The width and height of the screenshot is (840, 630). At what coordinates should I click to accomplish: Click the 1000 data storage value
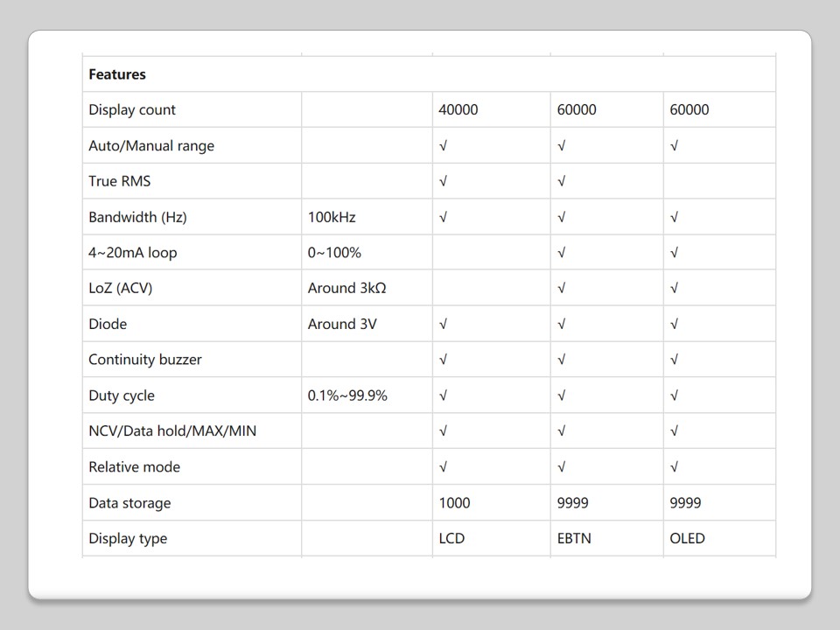454,503
